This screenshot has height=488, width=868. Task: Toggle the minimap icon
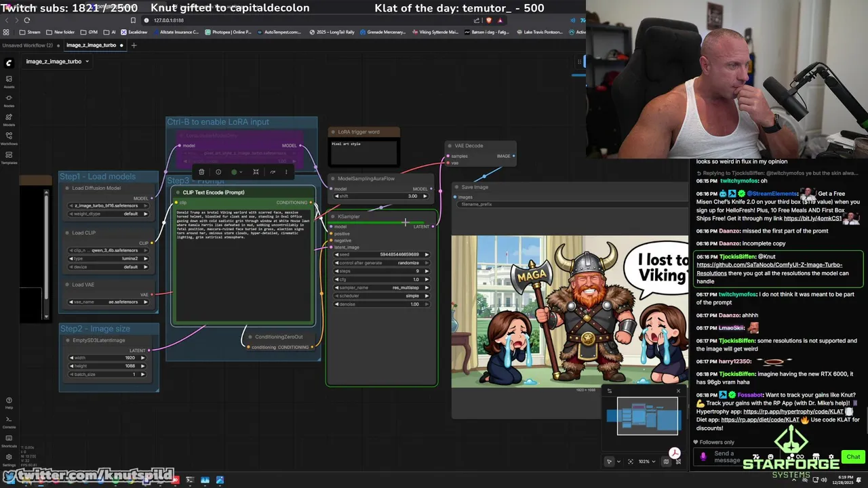pos(666,462)
